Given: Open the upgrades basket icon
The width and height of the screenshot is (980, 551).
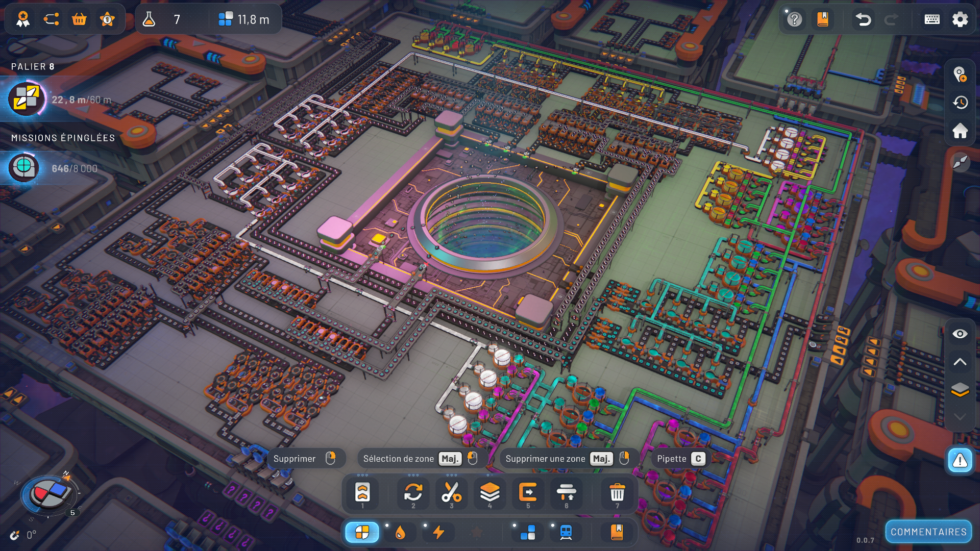Looking at the screenshot, I should (x=79, y=19).
